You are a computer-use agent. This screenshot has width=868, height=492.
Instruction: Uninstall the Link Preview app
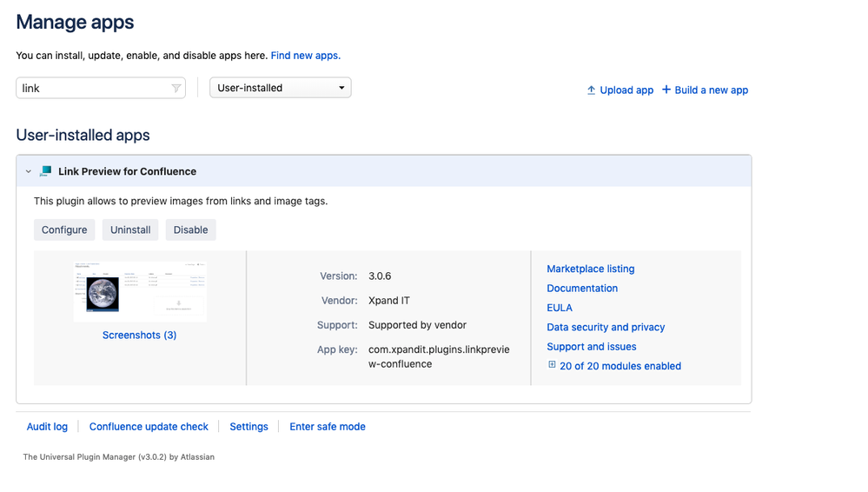(x=130, y=229)
